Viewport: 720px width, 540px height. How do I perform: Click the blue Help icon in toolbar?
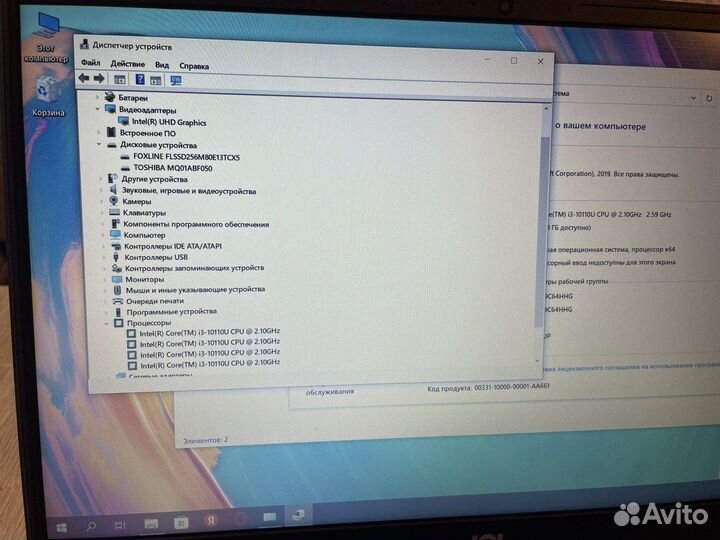[140, 79]
